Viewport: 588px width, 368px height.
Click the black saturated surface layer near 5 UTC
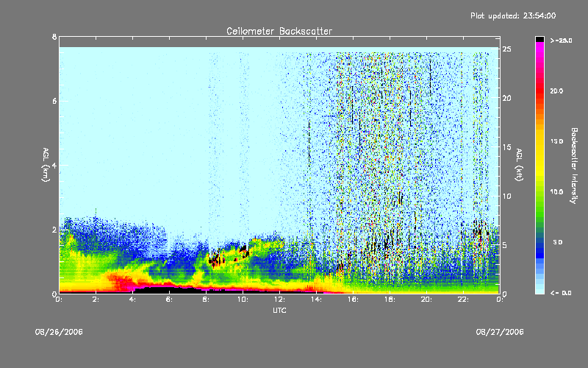pos(165,289)
